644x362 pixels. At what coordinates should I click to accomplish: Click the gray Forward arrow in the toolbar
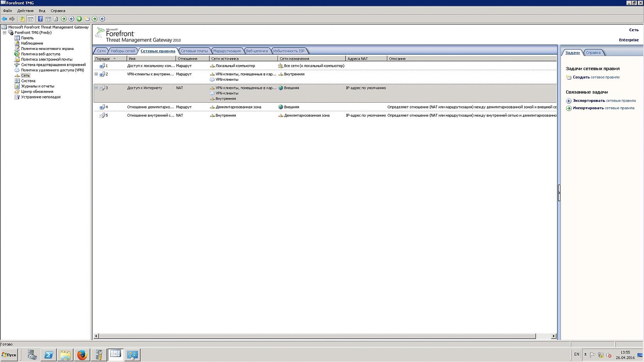coord(12,19)
